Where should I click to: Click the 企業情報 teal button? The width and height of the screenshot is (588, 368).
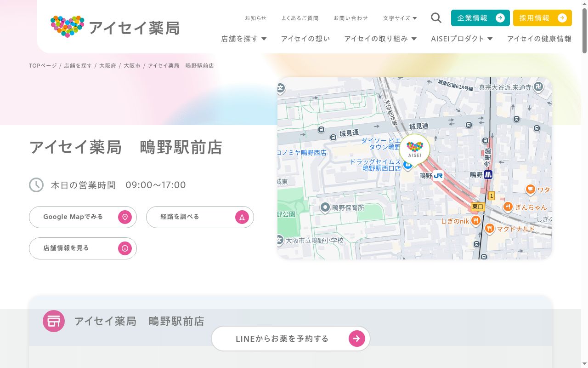481,18
